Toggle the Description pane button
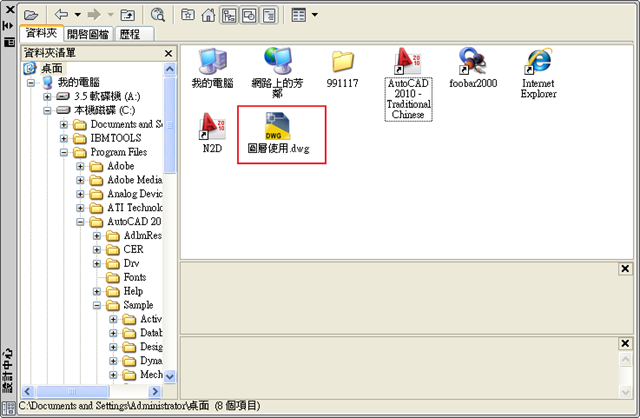The height and width of the screenshot is (418, 640). coord(269,16)
